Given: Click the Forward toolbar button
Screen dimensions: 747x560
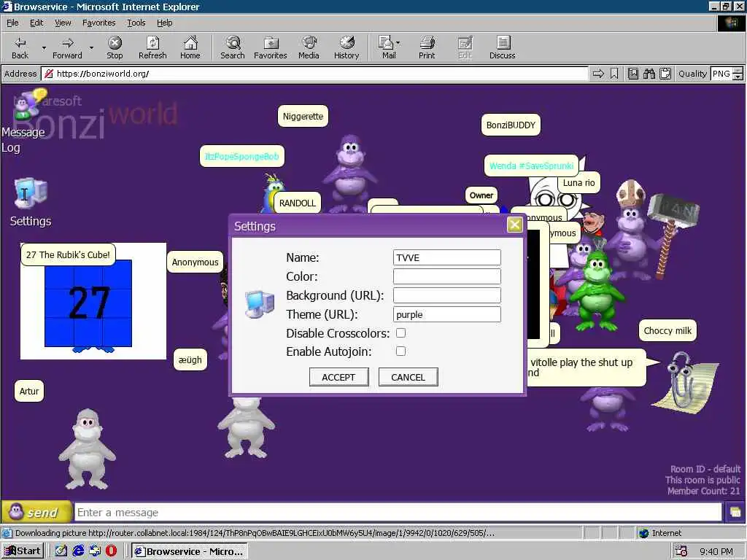Looking at the screenshot, I should pyautogui.click(x=67, y=47).
